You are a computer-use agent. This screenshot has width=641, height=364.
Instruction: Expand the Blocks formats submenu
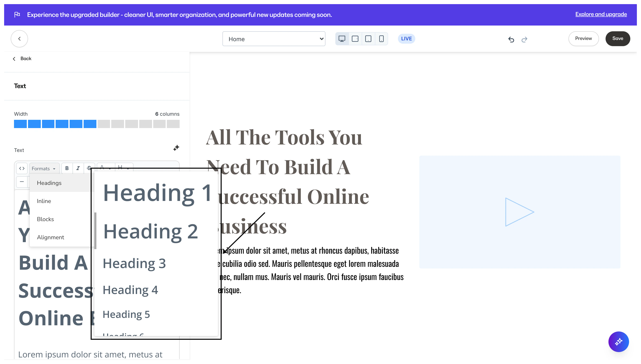pos(45,219)
